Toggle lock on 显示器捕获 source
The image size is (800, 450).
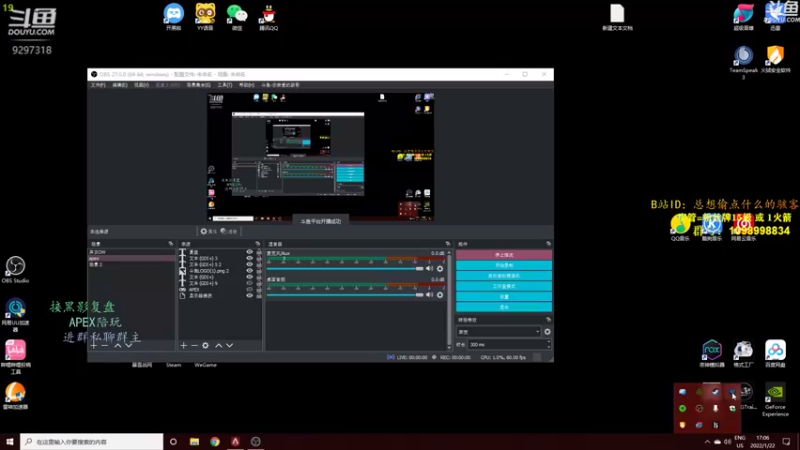(259, 295)
